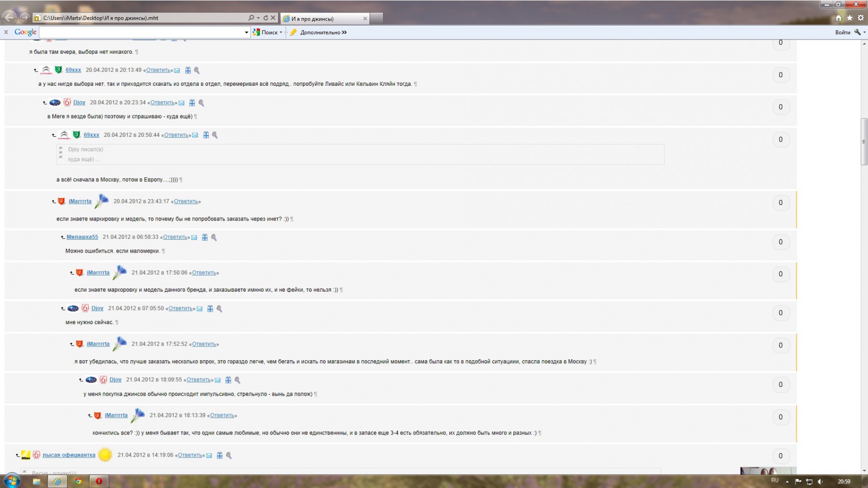The image size is (868, 488).
Task: Click Войти to sign in
Action: click(x=842, y=32)
